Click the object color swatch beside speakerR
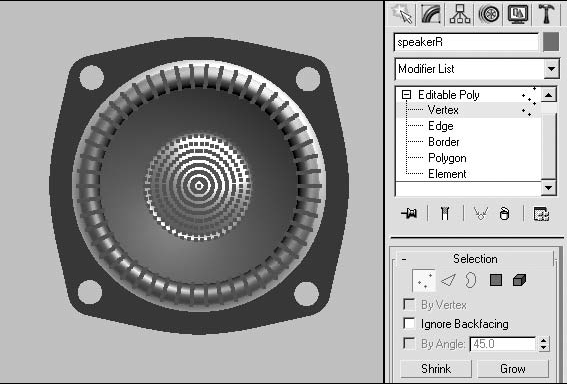The image size is (567, 384). [x=551, y=42]
